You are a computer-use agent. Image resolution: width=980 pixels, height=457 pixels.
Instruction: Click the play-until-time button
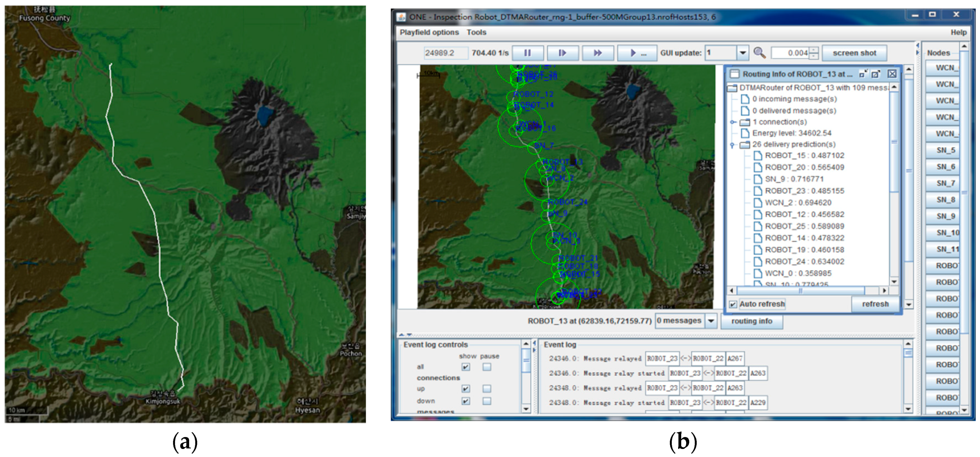click(637, 53)
